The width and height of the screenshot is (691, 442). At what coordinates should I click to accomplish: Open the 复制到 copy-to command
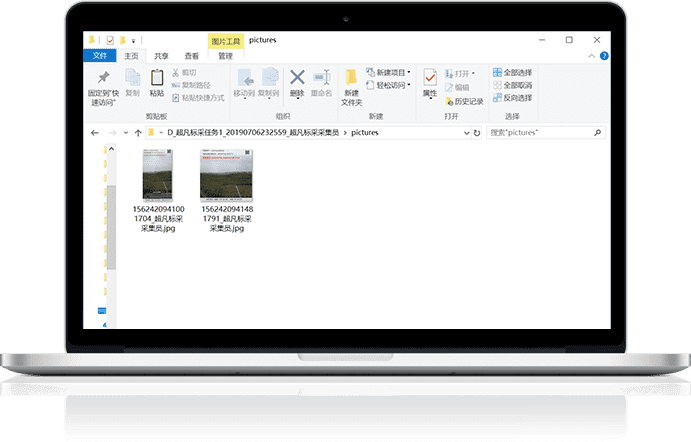coord(269,83)
